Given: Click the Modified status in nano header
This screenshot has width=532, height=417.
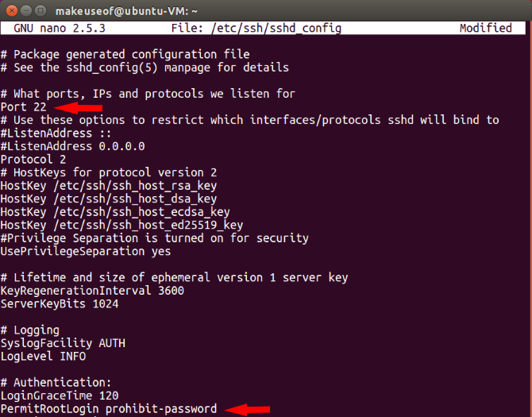Looking at the screenshot, I should coord(485,28).
